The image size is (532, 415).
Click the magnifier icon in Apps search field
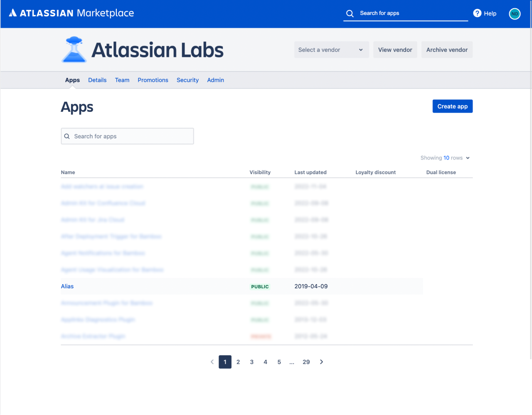tap(67, 136)
